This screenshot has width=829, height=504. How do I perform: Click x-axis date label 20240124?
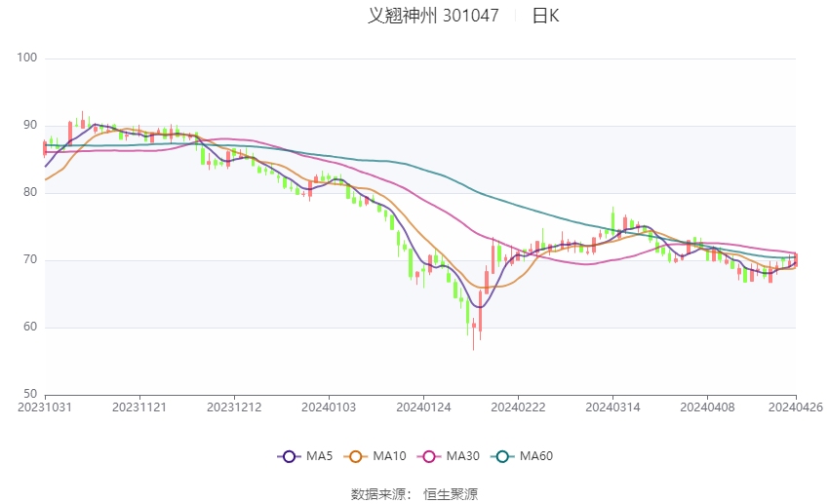pos(423,407)
